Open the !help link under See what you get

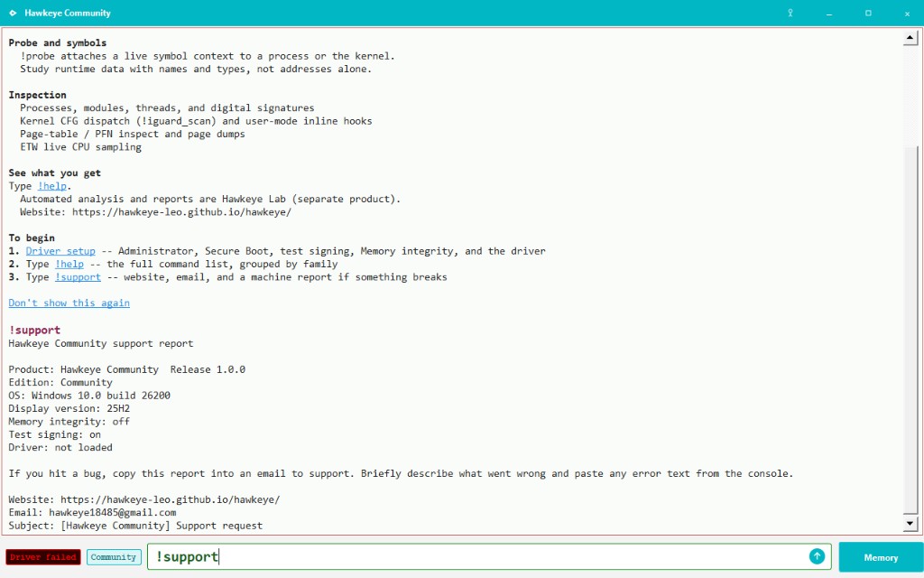(x=51, y=186)
